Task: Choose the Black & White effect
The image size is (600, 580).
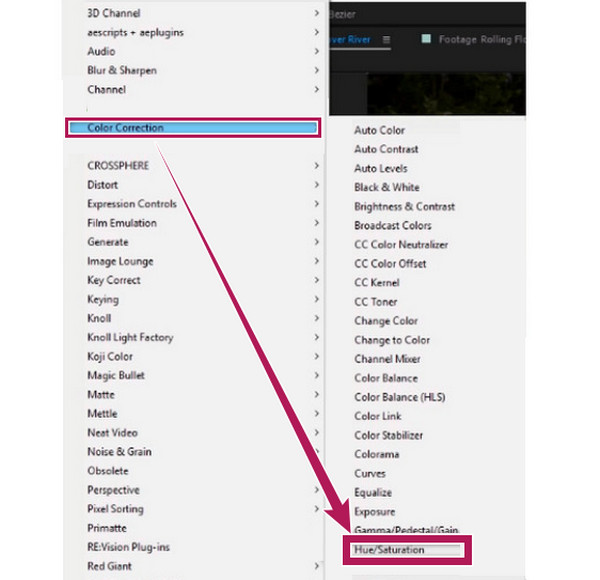Action: (x=387, y=187)
